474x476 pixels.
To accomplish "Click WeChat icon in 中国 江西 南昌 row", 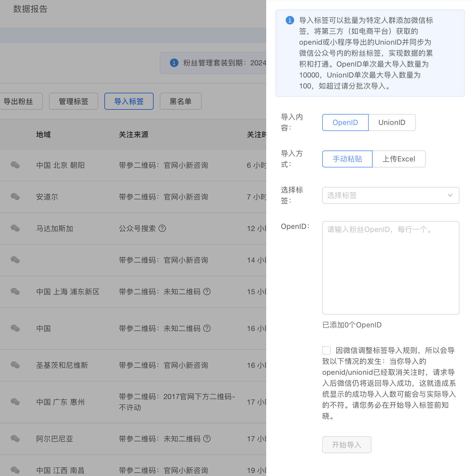I will click(x=15, y=470).
